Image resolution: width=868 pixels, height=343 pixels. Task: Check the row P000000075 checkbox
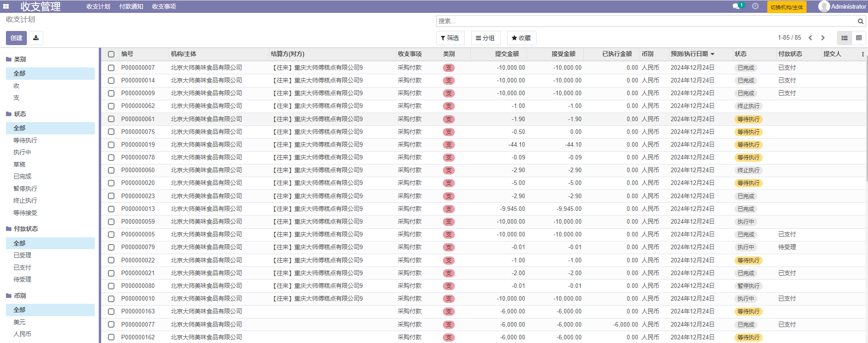pos(111,132)
